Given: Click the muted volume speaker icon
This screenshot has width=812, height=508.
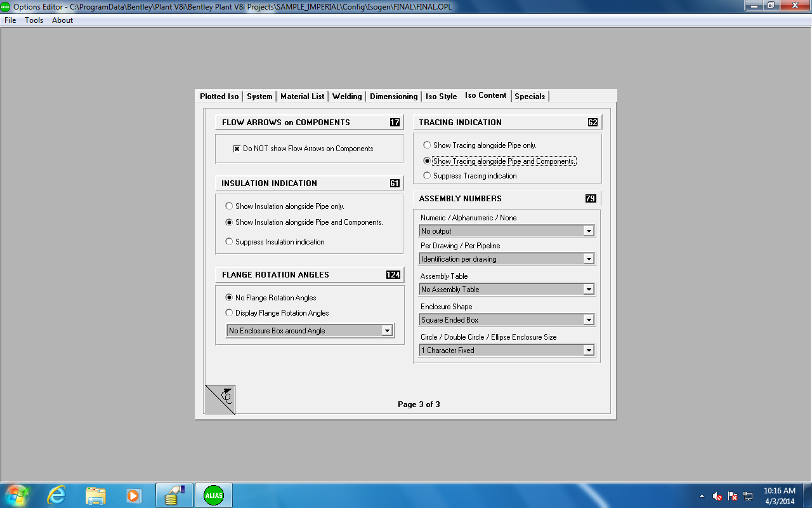Looking at the screenshot, I should (x=717, y=496).
